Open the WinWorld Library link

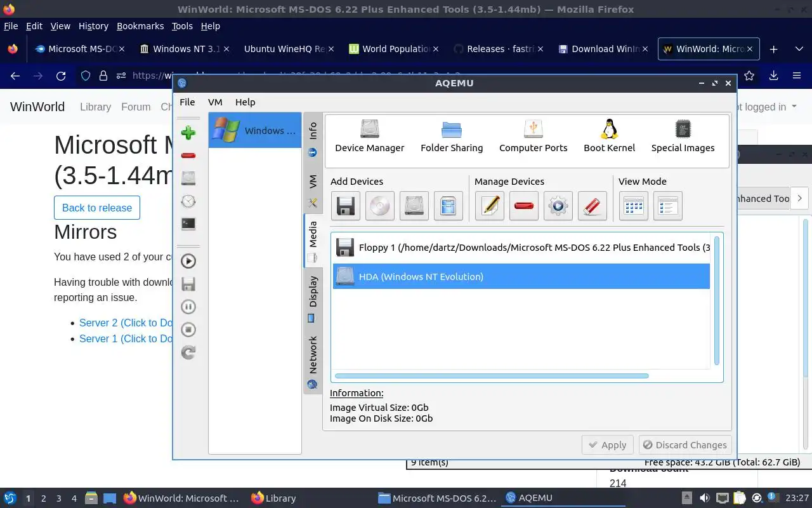click(95, 107)
